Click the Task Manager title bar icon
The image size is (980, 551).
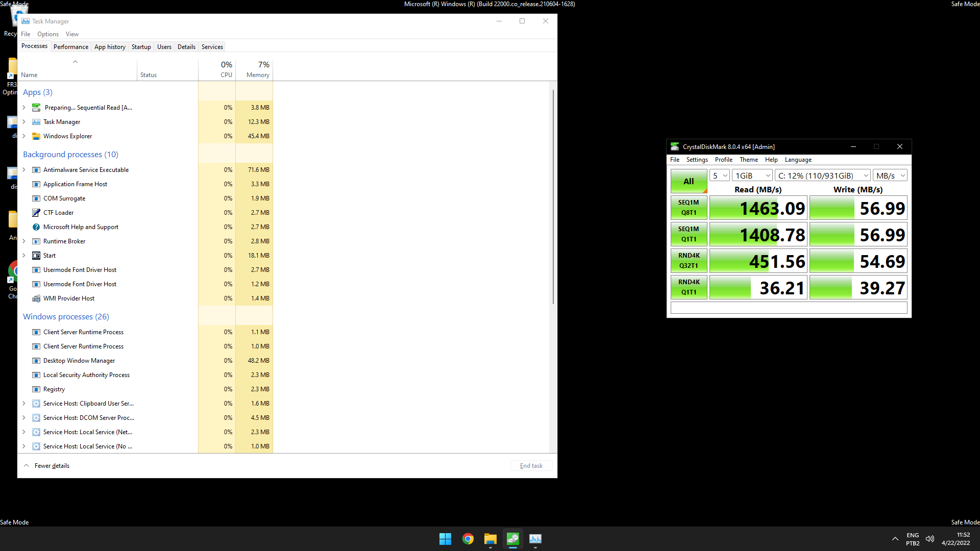click(26, 21)
